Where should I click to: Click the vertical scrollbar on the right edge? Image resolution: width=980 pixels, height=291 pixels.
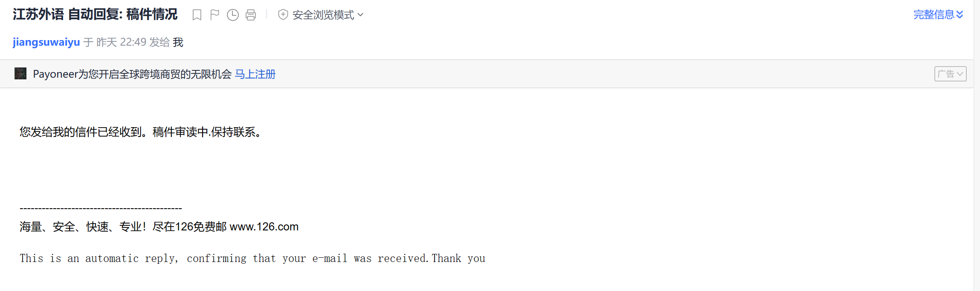977,145
